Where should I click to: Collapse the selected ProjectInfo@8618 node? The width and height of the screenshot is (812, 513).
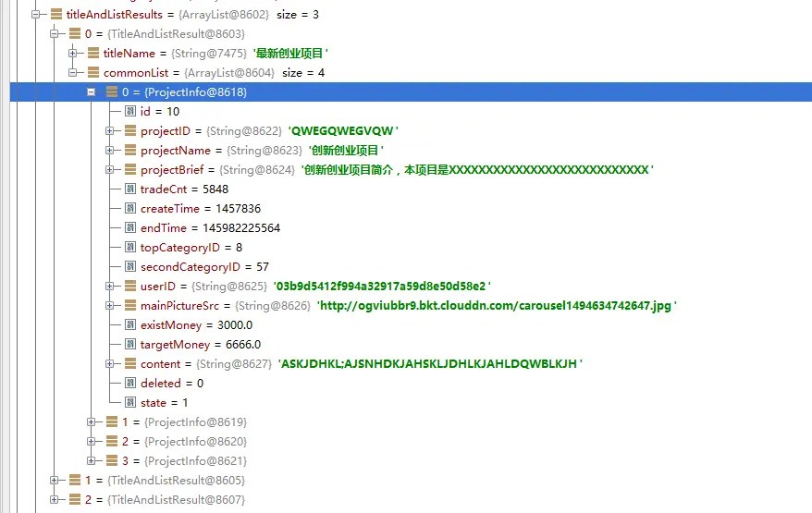(92, 92)
